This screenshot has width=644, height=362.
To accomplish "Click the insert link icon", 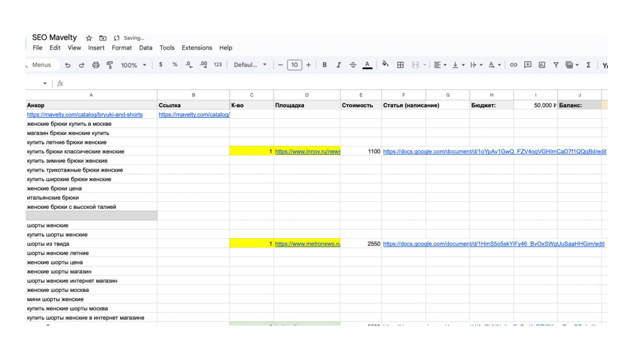I will (513, 65).
